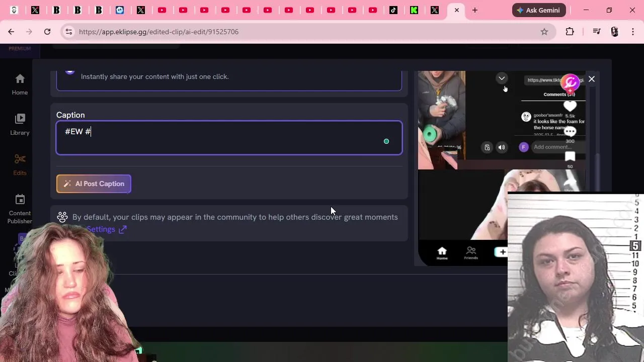Select the app.eklipse.gg address bar URL
The height and width of the screenshot is (362, 644).
[x=158, y=32]
